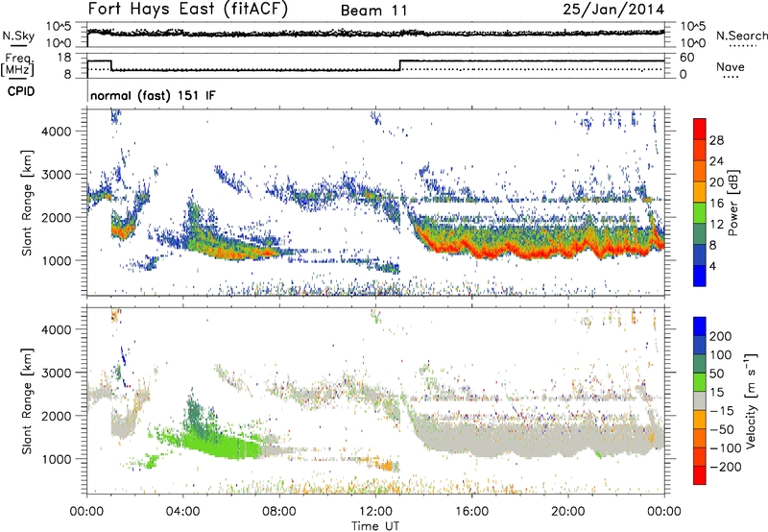Click the "N.Search" legend label
The image size is (768, 532).
tap(741, 36)
